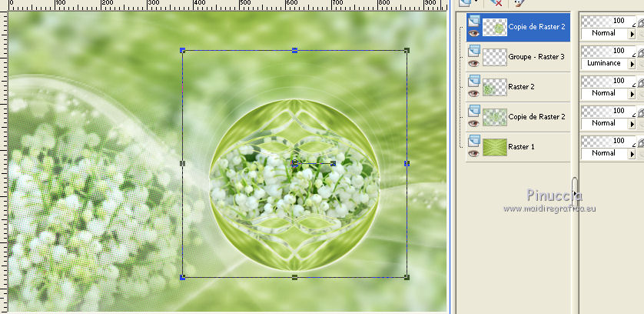Click the raster layer type icon of Raster 1

tap(474, 140)
